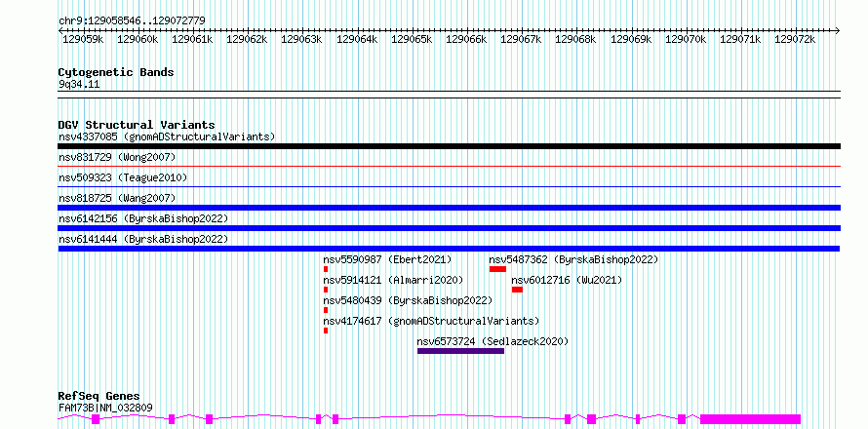Select the RefSeq Genes track heading
Screen dimensions: 868x429
(99, 397)
